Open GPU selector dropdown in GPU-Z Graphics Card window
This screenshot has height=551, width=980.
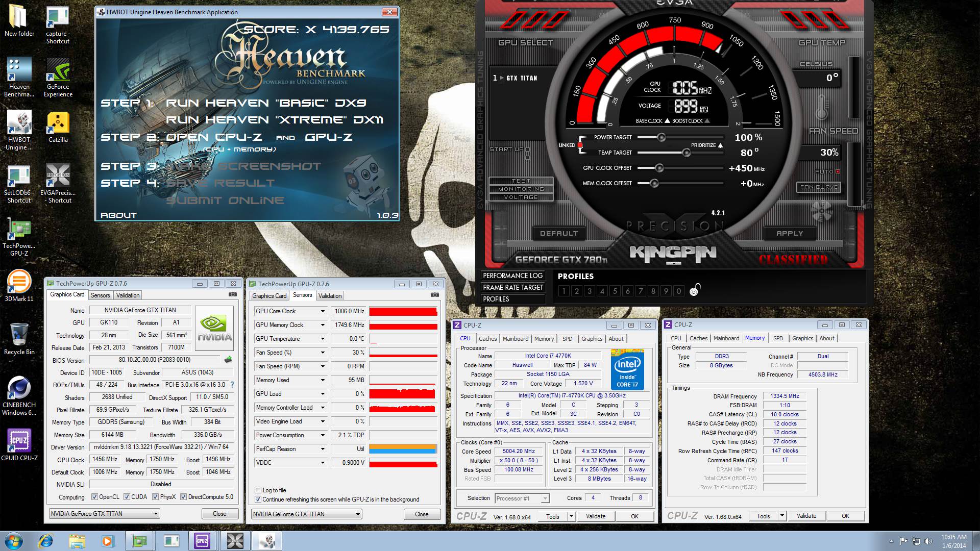coord(105,514)
